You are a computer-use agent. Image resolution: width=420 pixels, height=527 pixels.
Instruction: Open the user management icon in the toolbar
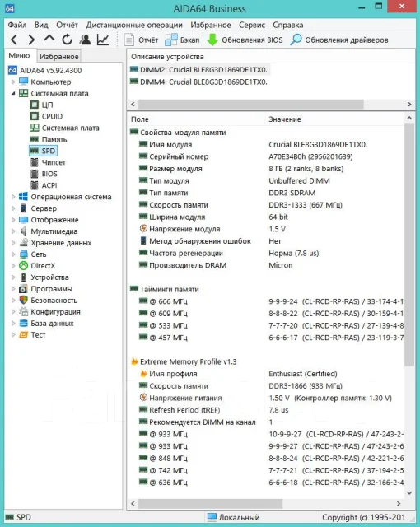coord(85,40)
